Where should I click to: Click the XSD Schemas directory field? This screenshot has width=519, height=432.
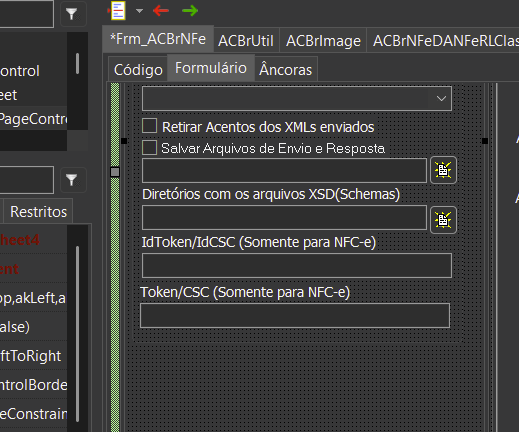[284, 218]
